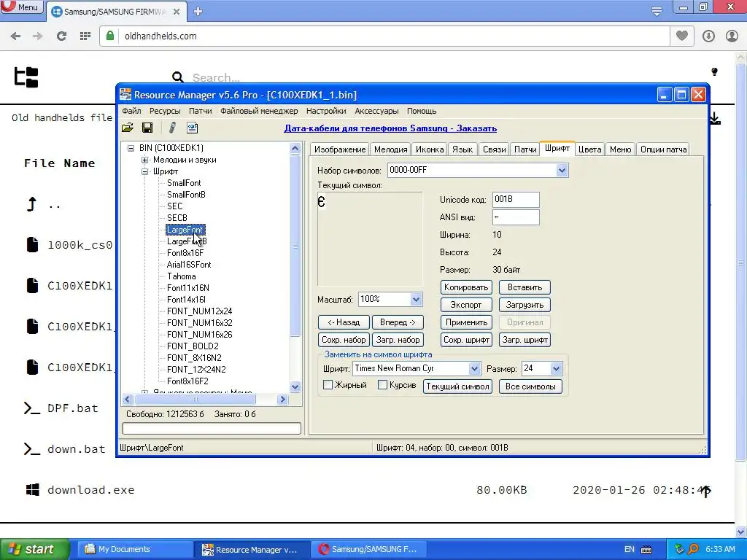
Task: Select FONT_NUM16x32 in the tree
Action: pos(200,323)
